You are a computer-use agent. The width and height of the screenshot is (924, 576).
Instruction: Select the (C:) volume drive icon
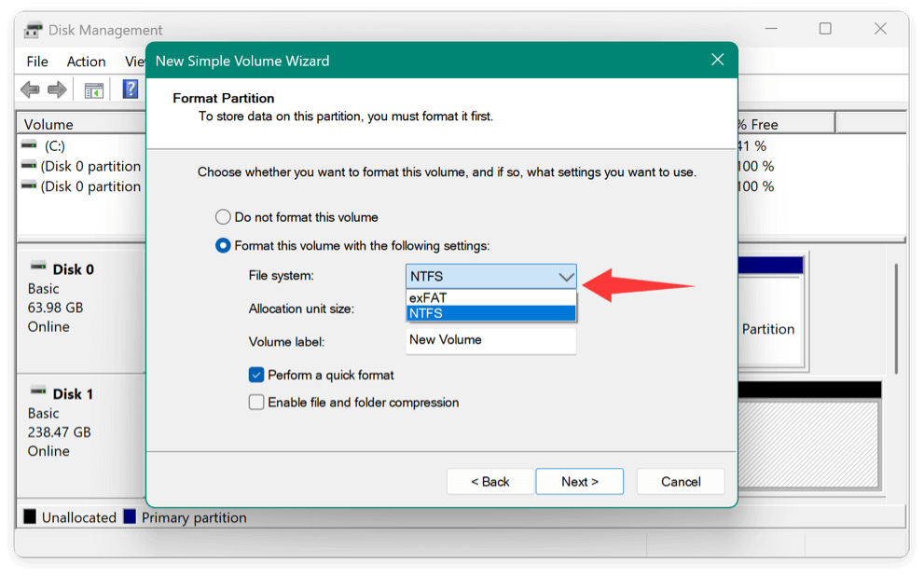(x=30, y=145)
